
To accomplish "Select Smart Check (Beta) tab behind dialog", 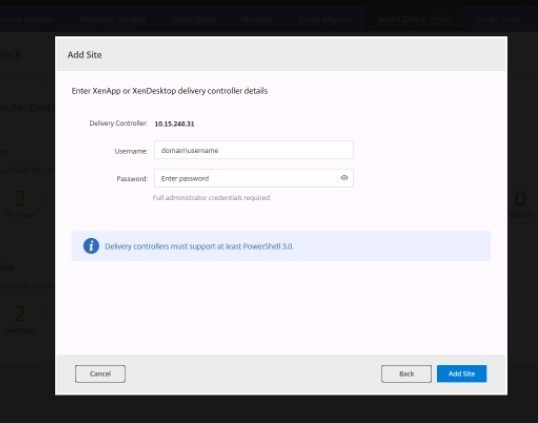I will (415, 19).
